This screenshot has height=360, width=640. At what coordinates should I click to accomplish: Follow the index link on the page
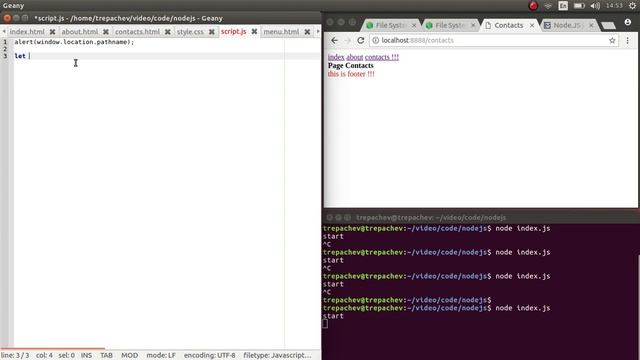336,57
